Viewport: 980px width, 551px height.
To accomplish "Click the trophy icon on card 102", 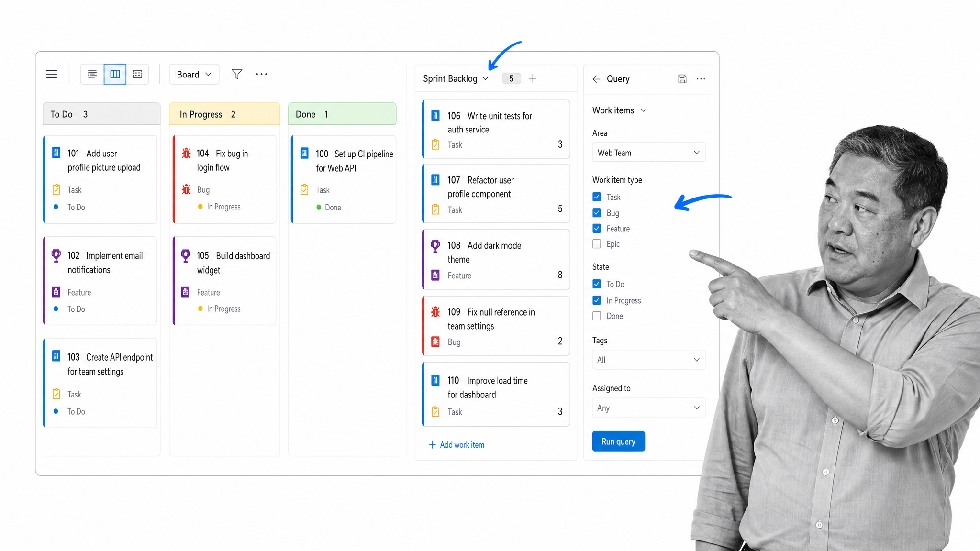I will (x=56, y=255).
